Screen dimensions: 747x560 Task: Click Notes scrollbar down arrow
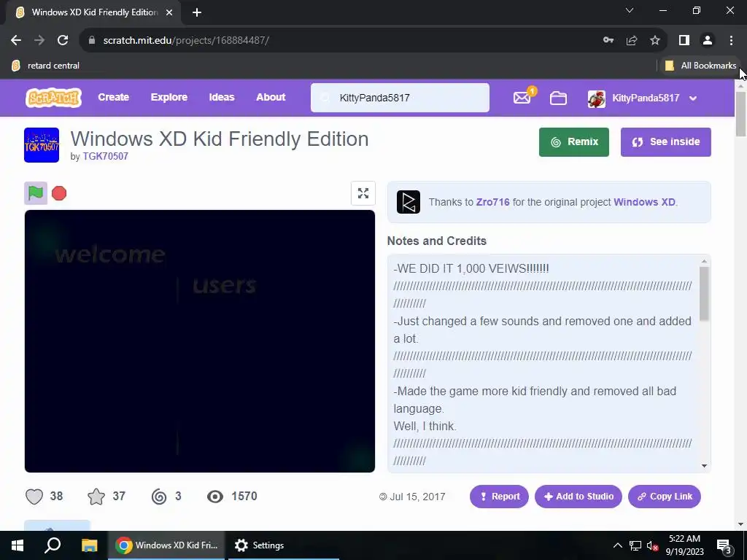point(704,466)
